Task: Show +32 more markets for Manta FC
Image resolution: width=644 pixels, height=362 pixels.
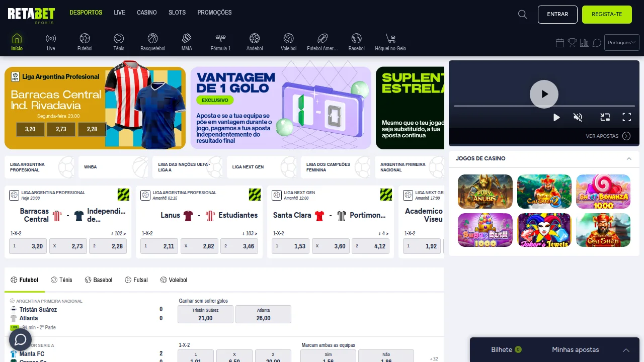Action: pyautogui.click(x=434, y=359)
